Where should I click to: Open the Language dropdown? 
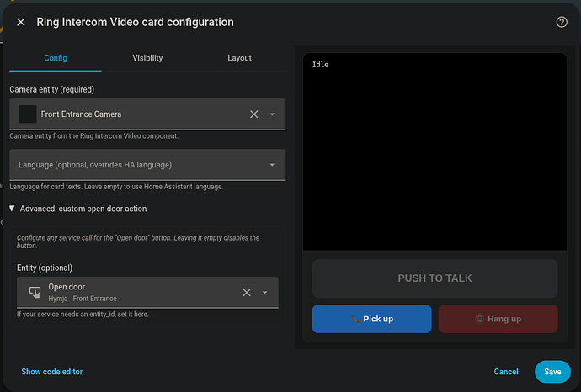pyautogui.click(x=147, y=165)
